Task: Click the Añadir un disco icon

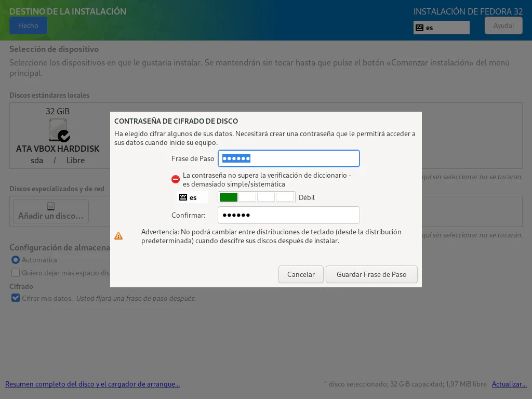Action: (x=50, y=206)
